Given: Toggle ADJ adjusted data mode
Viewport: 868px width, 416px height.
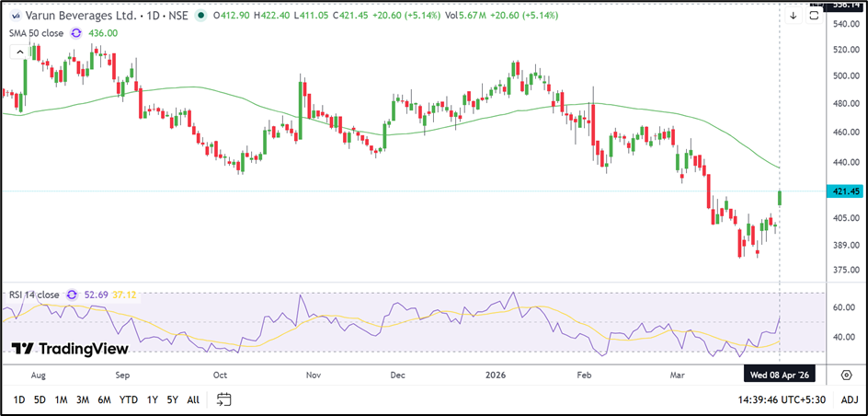Looking at the screenshot, I should pos(850,399).
